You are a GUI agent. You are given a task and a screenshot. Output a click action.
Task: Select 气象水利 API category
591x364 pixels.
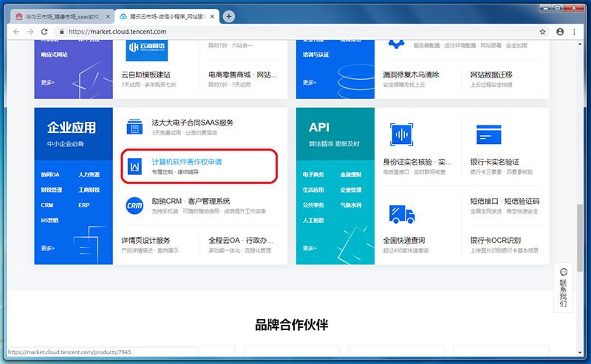coord(351,205)
